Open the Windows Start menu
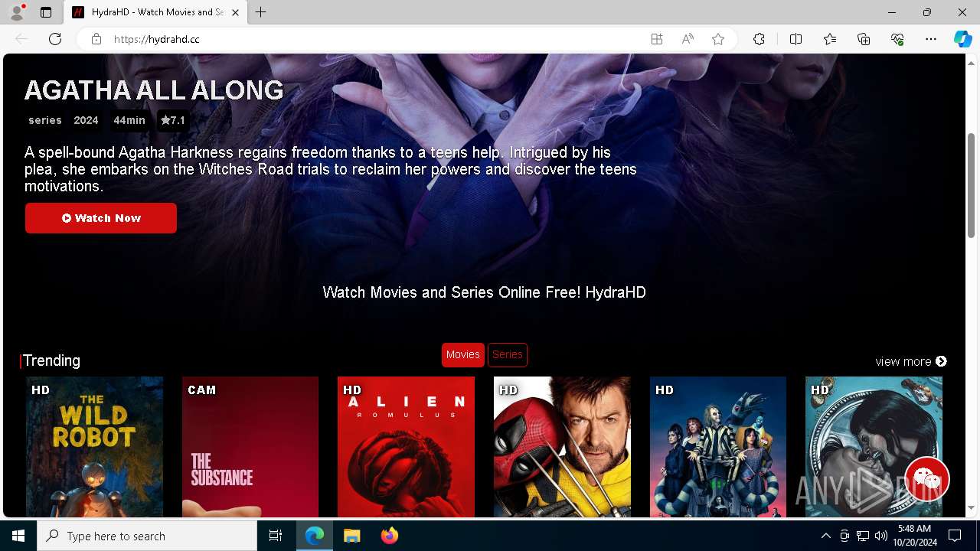Screen dimensions: 980x551 click(x=18, y=536)
